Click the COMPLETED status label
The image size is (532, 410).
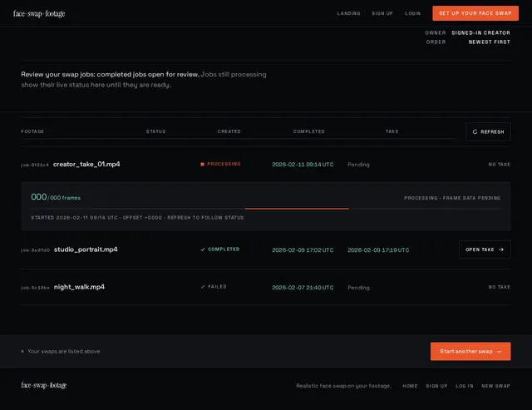point(224,249)
